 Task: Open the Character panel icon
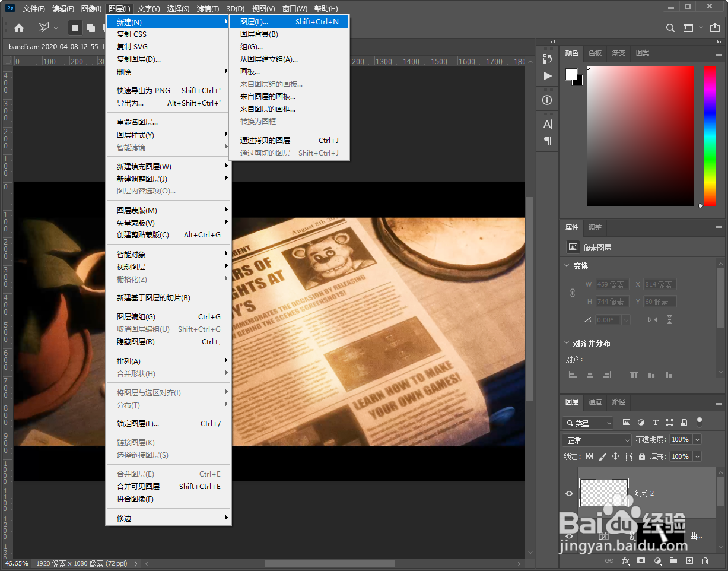[x=548, y=124]
